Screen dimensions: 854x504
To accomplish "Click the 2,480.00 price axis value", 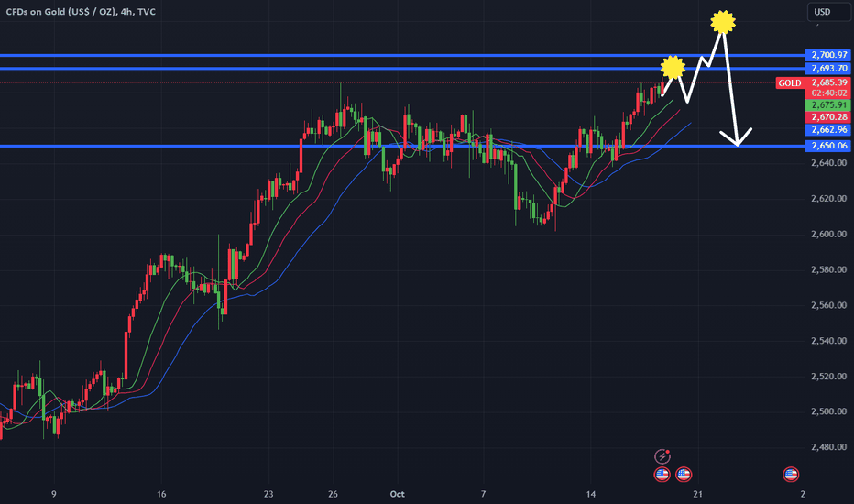I will tap(828, 447).
